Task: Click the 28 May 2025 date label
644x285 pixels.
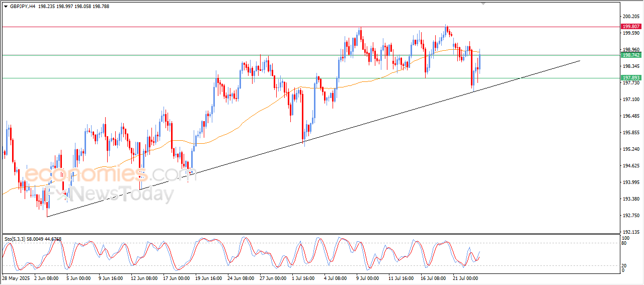Action: [15, 278]
